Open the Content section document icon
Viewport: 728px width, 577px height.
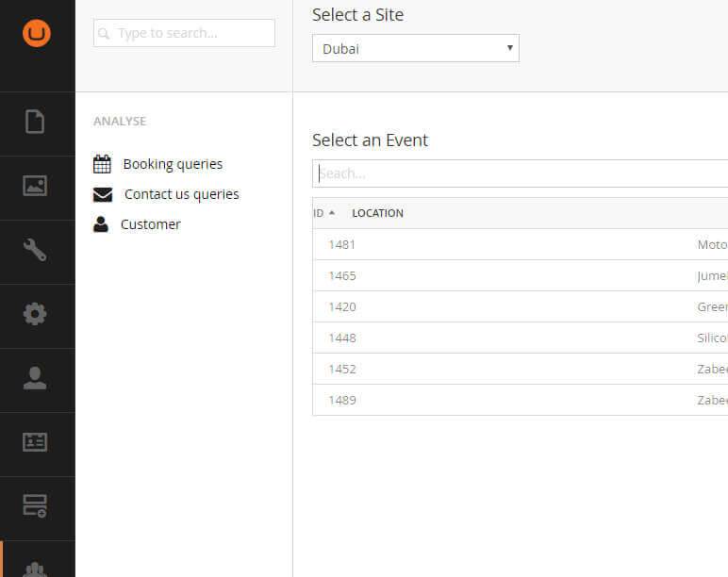[35, 122]
